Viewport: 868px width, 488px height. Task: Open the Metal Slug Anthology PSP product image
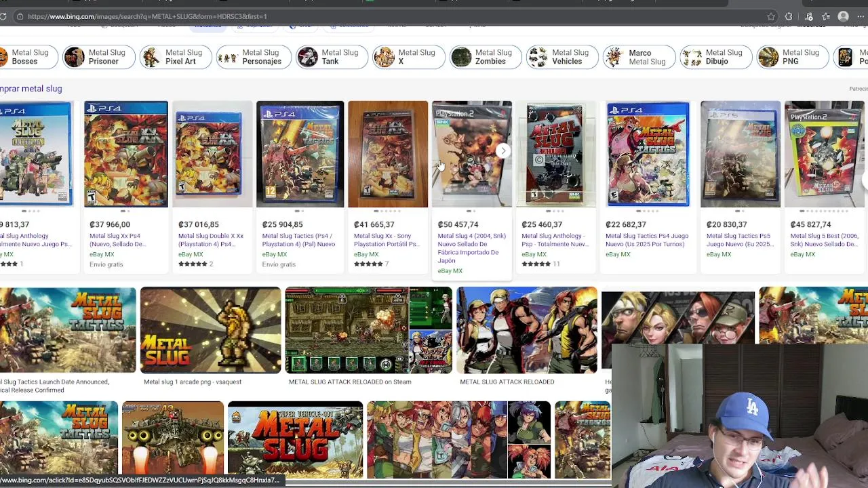point(556,154)
